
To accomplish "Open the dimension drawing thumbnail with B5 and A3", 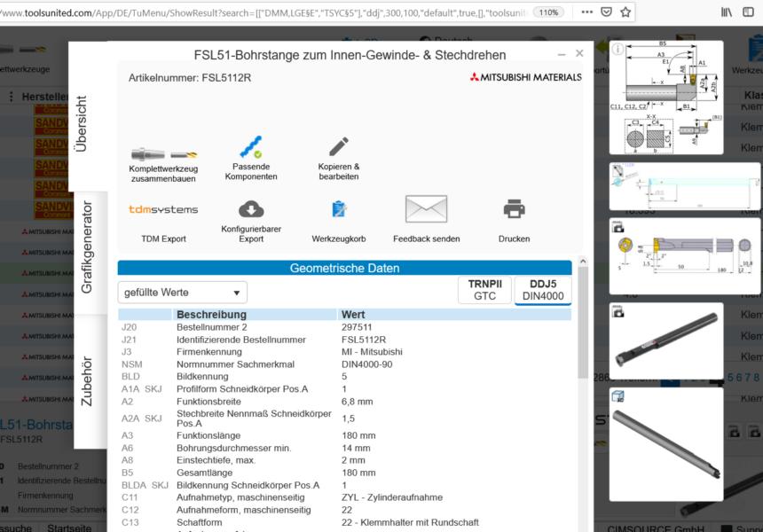I will tap(666, 98).
